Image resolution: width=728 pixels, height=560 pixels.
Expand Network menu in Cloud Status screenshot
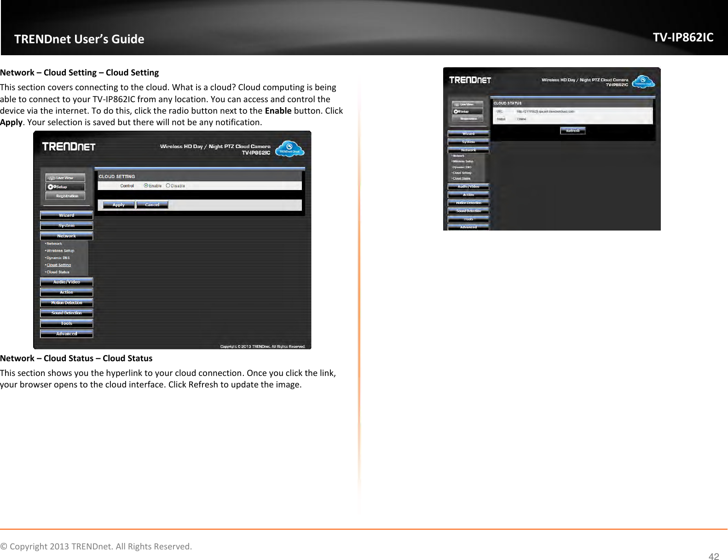point(468,150)
